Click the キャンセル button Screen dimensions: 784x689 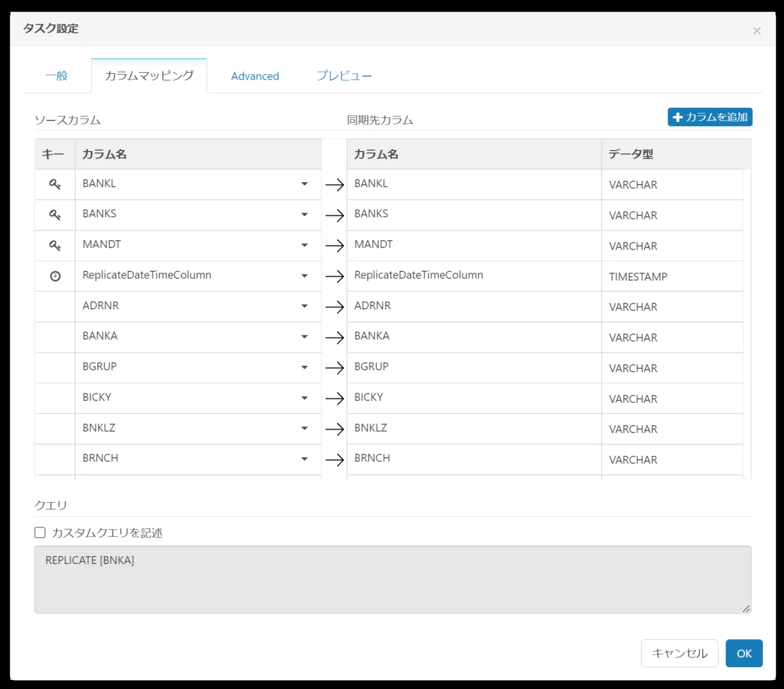coord(680,653)
